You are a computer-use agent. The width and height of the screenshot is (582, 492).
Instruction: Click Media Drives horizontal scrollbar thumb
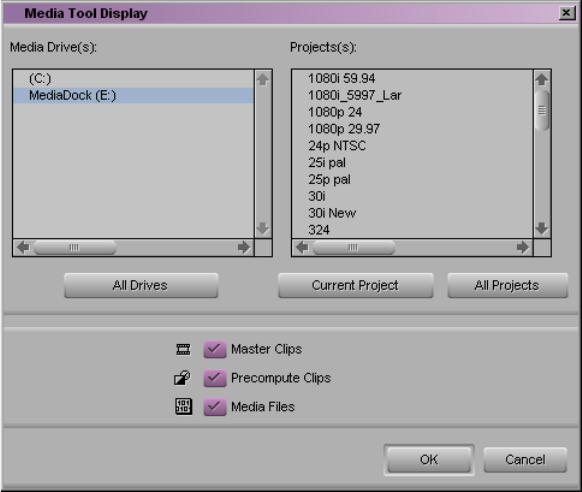pos(75,247)
